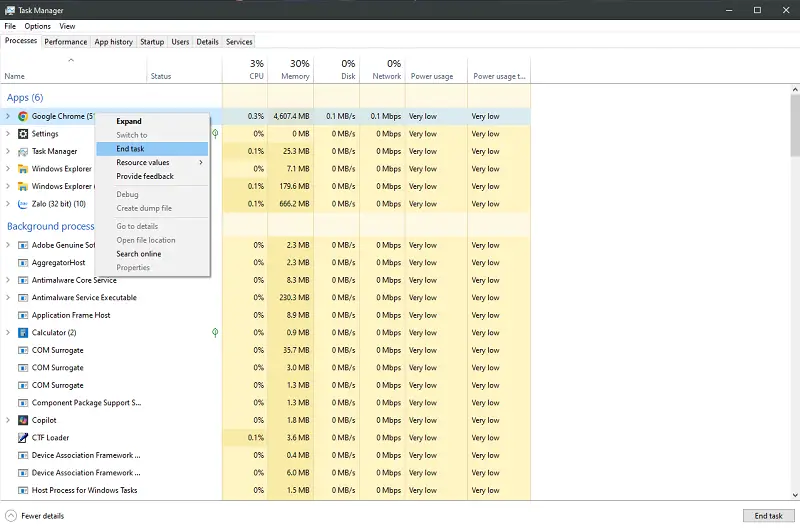Expand the Google Chrome process group
This screenshot has height=531, width=800.
pyautogui.click(x=8, y=116)
